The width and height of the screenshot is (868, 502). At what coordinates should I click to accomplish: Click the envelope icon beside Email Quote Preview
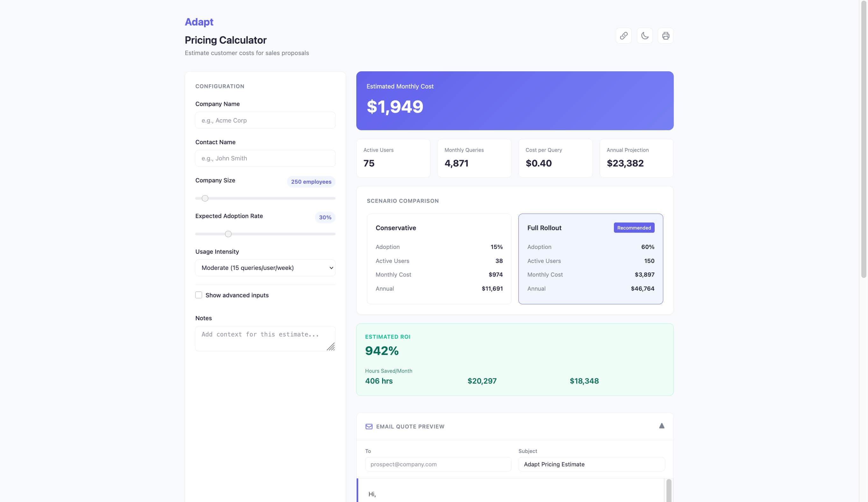368,426
